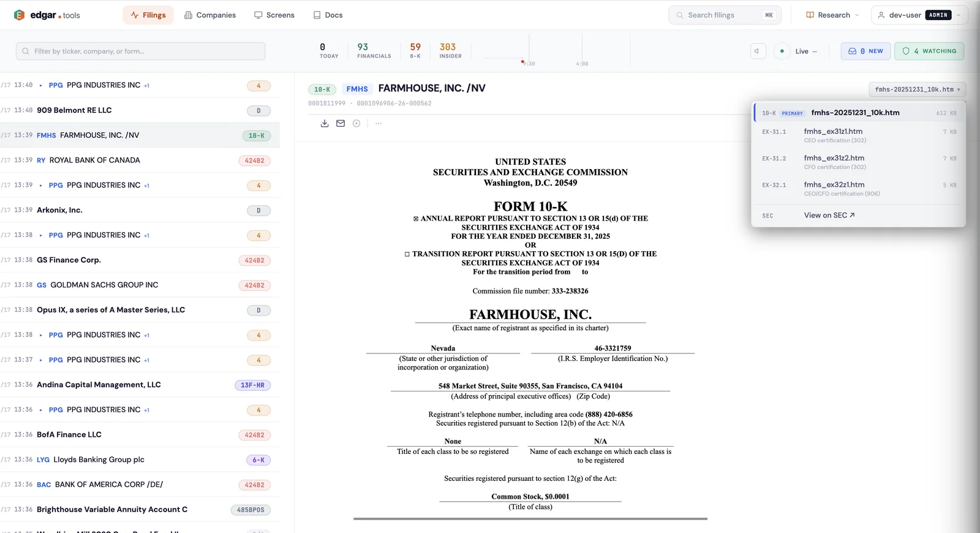The height and width of the screenshot is (533, 980).
Task: Select exhibit fmhs_ex31z2.htm
Action: point(859,162)
